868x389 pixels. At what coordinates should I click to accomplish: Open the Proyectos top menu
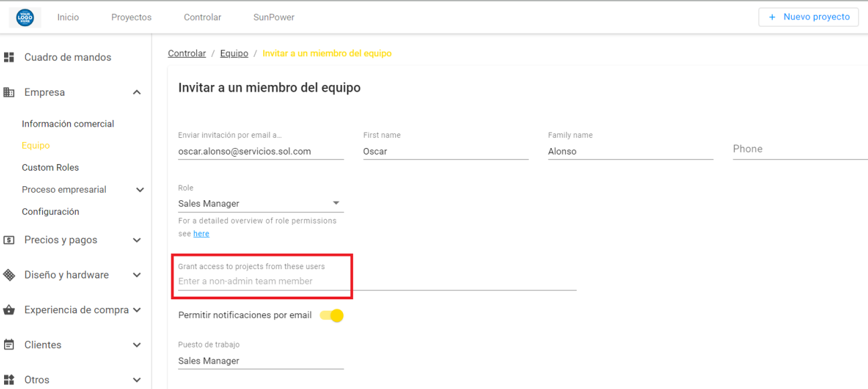[131, 17]
